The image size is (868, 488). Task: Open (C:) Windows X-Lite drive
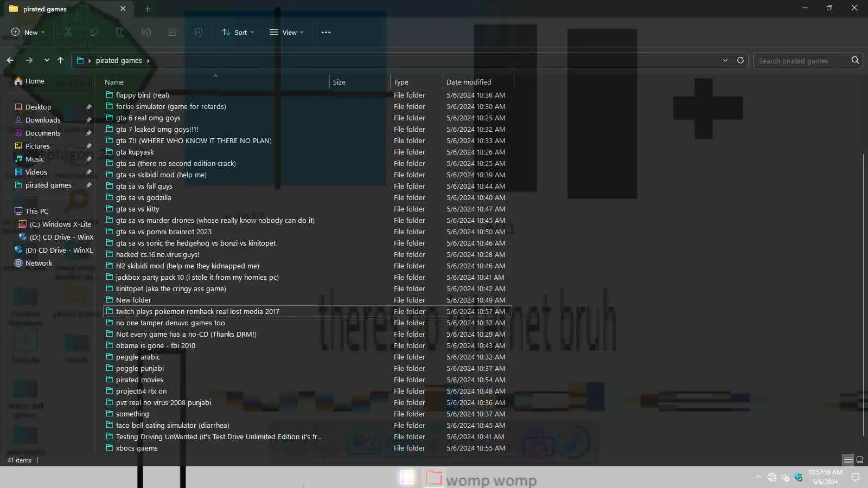coord(60,224)
